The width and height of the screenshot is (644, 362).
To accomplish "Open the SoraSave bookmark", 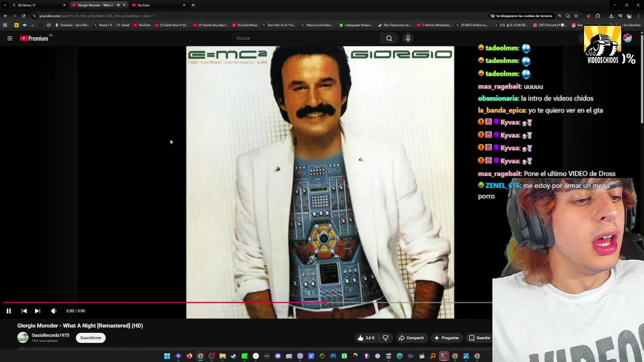I will 71,25.
